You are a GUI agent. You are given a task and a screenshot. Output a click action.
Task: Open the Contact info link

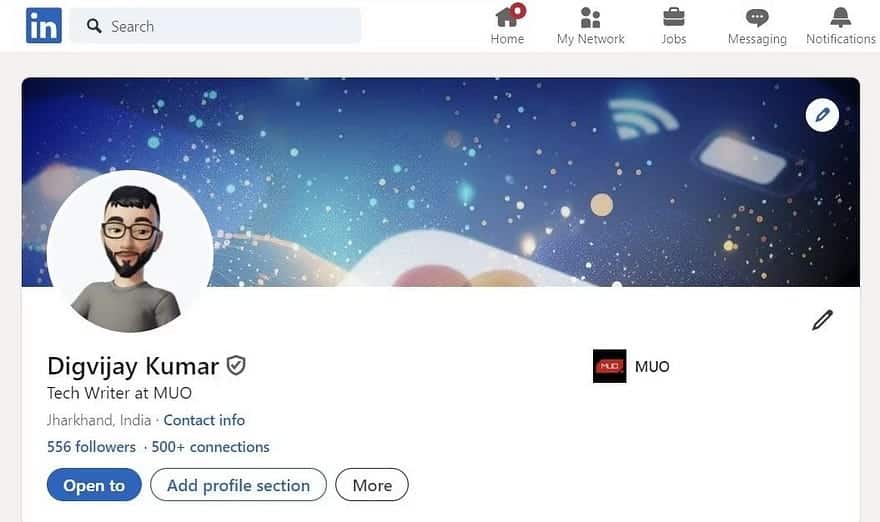coord(204,420)
